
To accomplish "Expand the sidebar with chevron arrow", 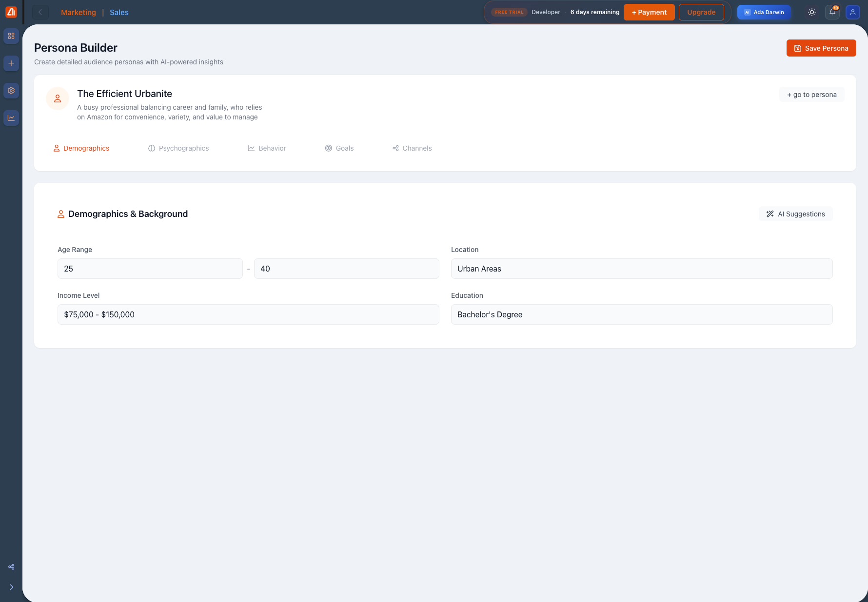I will click(x=11, y=587).
